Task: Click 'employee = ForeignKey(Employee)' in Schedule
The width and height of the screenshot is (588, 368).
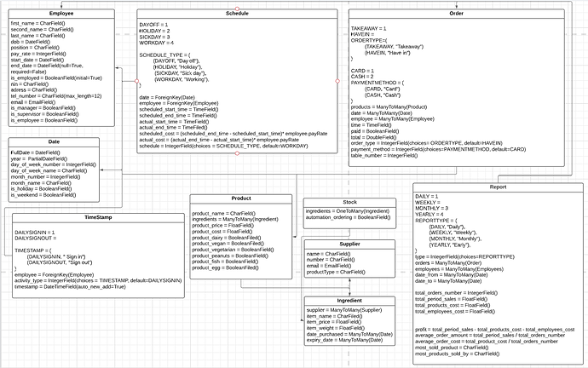Action: pyautogui.click(x=179, y=103)
